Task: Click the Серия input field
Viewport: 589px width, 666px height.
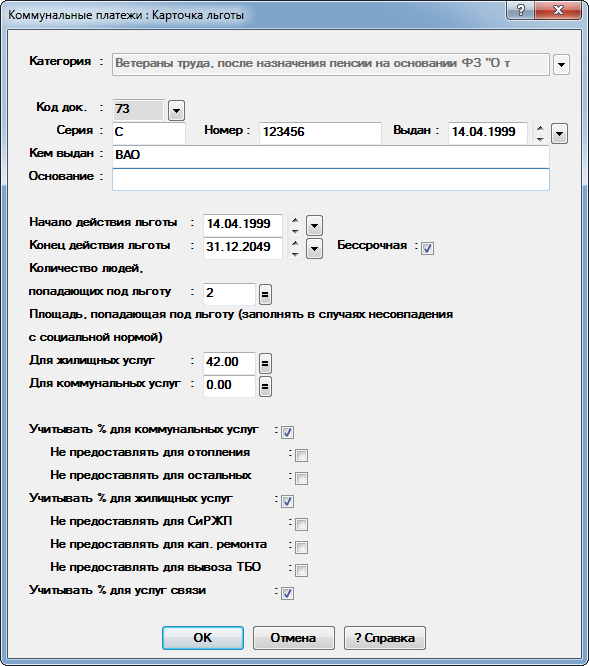Action: [x=149, y=133]
